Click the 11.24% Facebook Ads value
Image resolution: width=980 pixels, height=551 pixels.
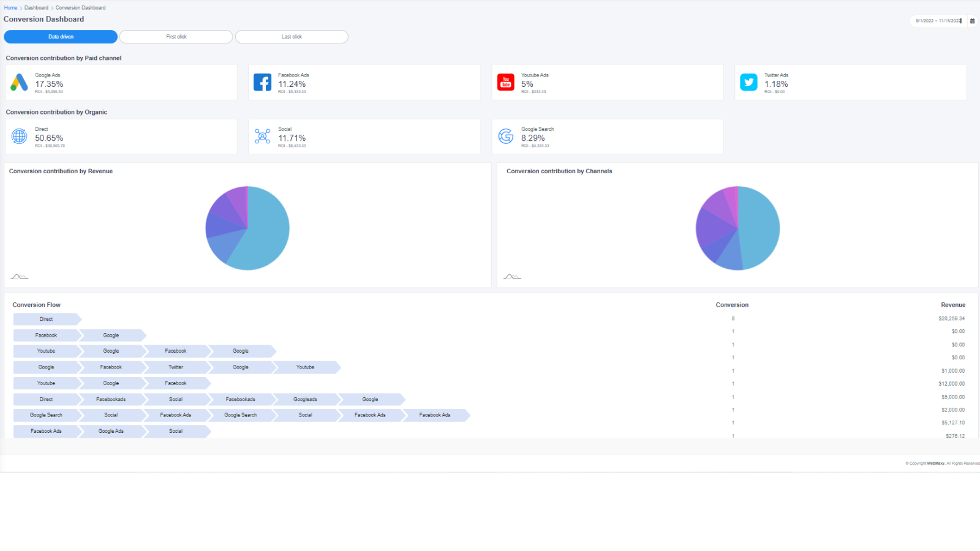point(292,84)
